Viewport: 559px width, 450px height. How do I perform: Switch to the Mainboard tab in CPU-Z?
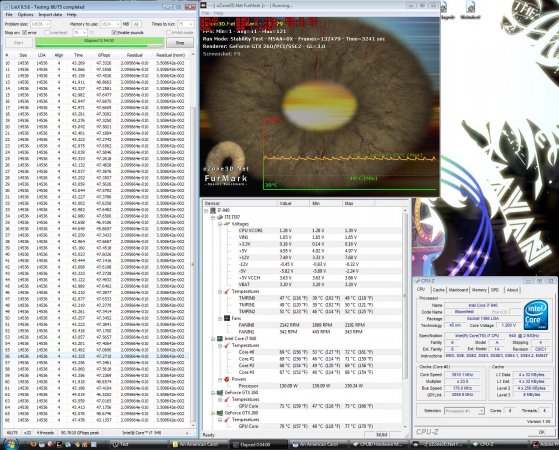coord(458,290)
